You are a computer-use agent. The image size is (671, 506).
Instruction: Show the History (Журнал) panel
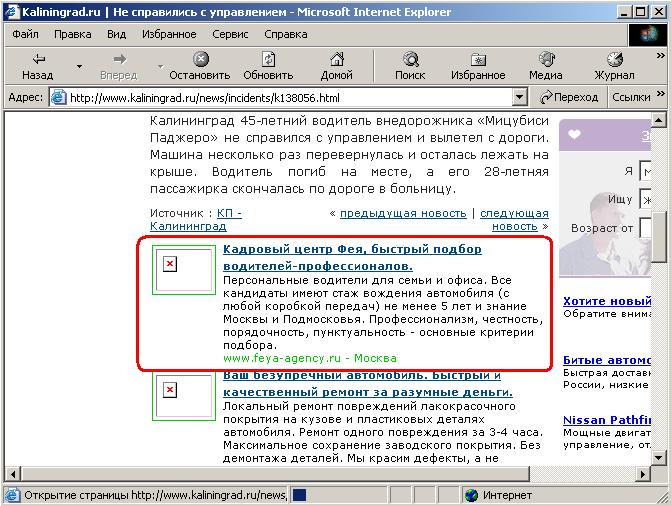(x=614, y=59)
